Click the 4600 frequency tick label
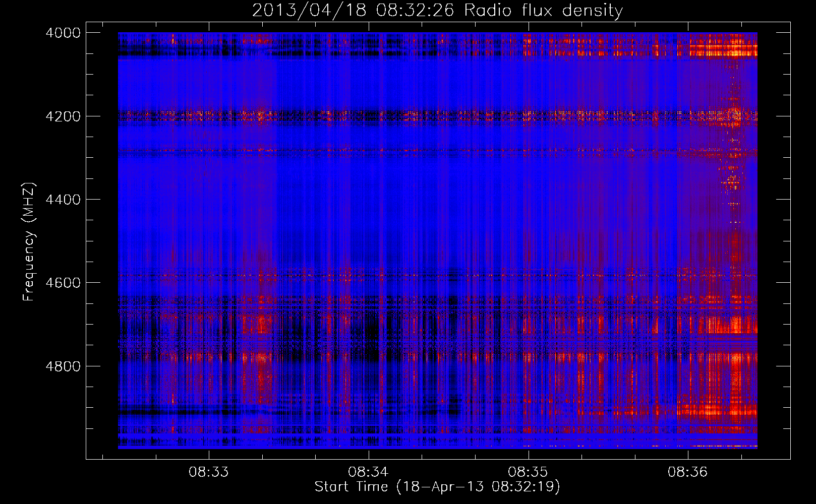Screen dimensions: 816x504 click(63, 283)
